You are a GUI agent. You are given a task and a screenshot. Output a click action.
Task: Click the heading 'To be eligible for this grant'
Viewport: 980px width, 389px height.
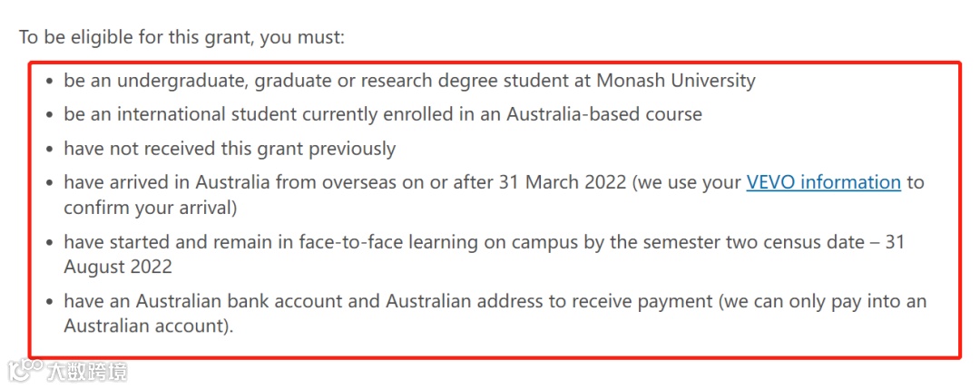point(181,37)
